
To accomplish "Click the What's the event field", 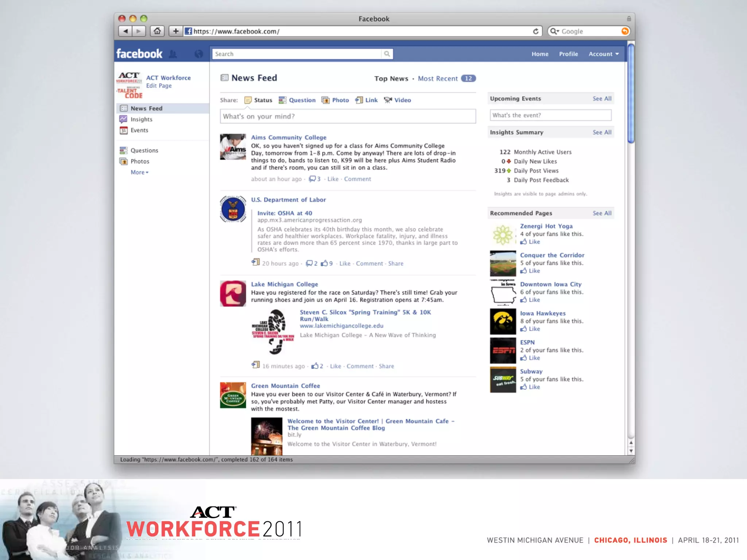I will click(x=551, y=115).
